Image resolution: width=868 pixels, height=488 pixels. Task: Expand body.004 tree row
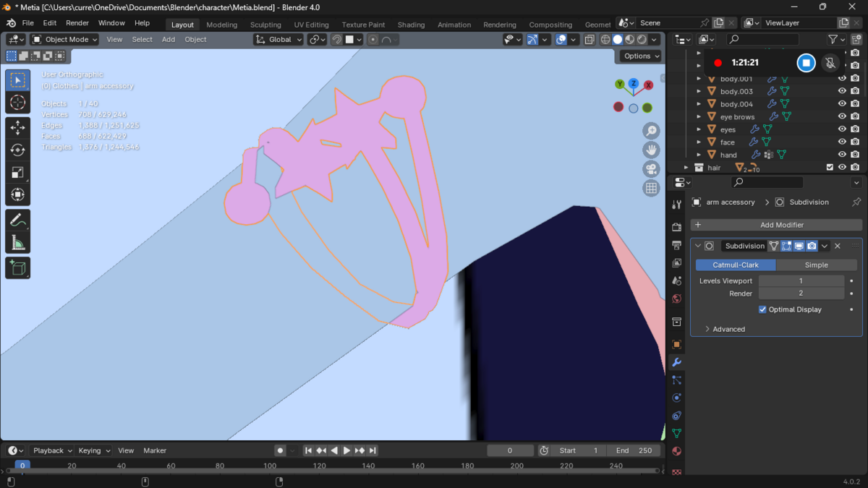point(699,104)
